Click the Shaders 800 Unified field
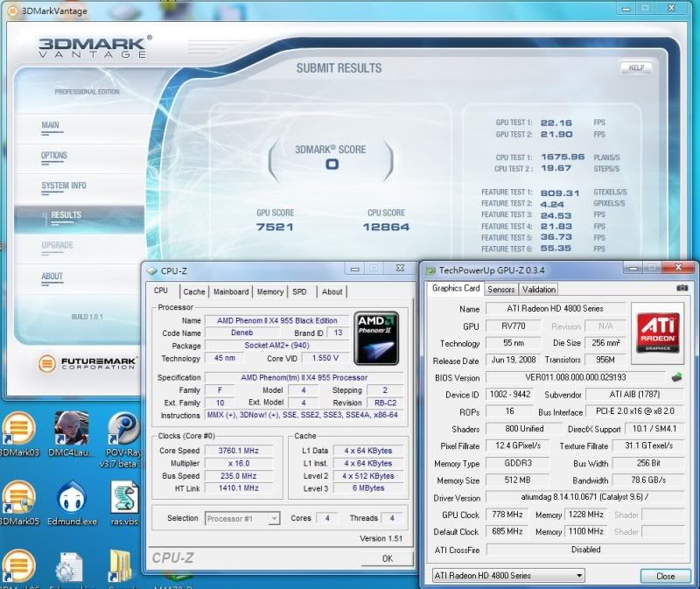Image resolution: width=700 pixels, height=589 pixels. pyautogui.click(x=524, y=429)
